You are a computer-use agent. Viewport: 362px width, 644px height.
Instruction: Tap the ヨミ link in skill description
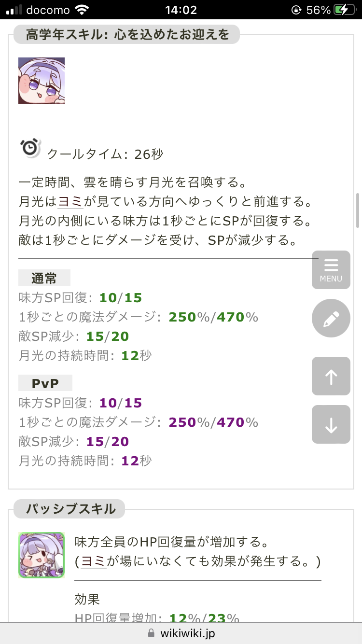70,201
